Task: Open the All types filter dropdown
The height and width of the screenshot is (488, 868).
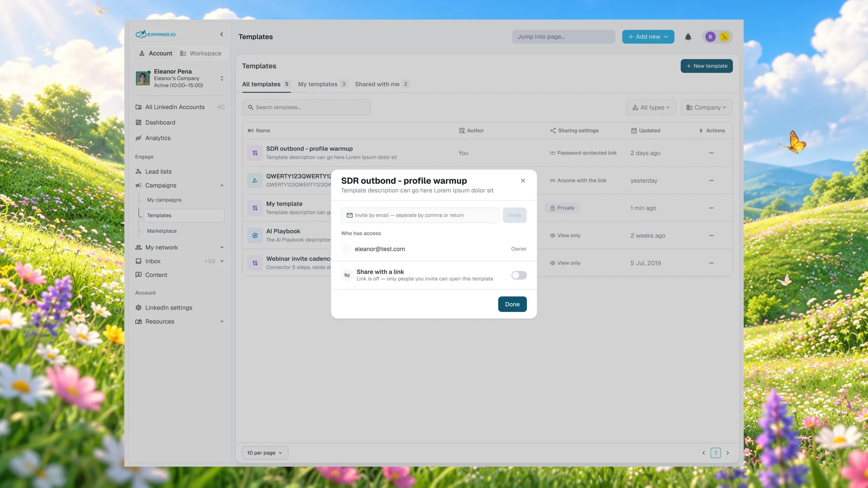Action: [x=651, y=107]
